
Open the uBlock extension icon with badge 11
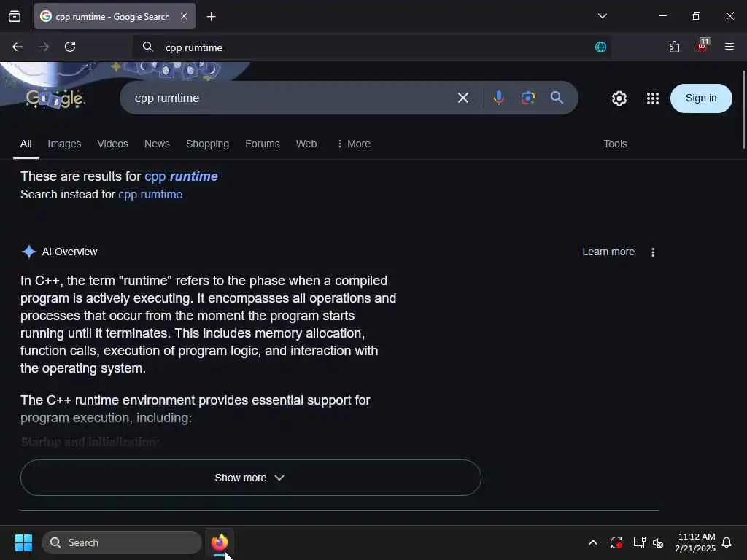[703, 46]
